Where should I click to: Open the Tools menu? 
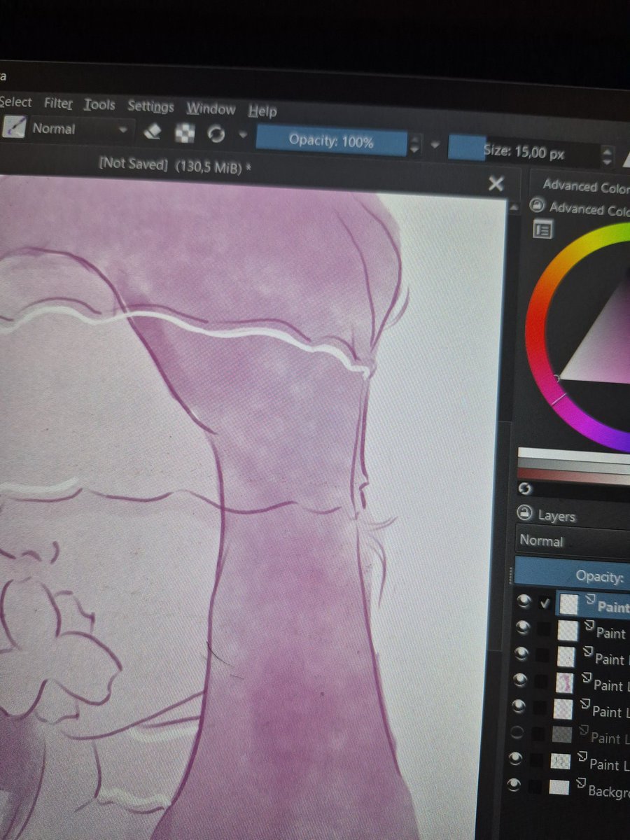(x=99, y=105)
